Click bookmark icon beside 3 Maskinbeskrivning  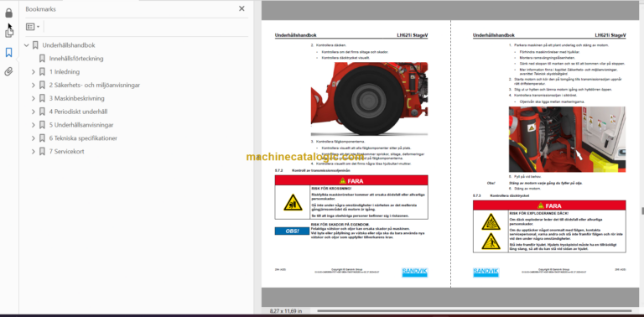[42, 98]
